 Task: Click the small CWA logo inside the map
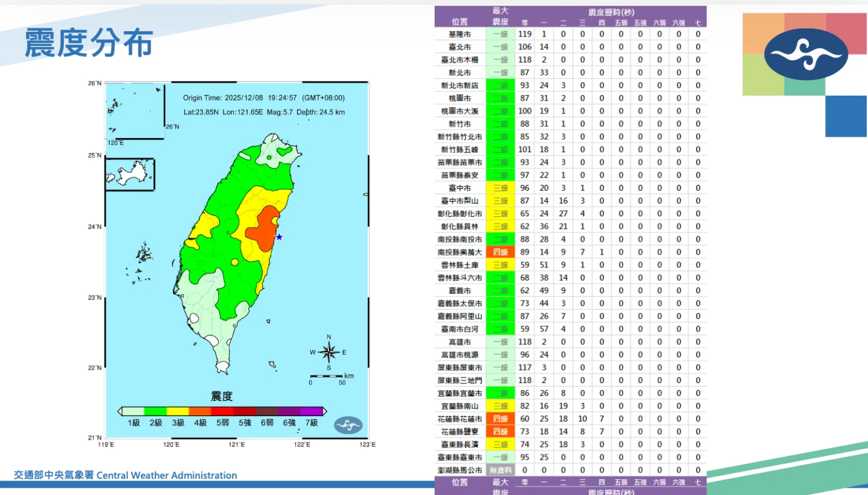[348, 425]
